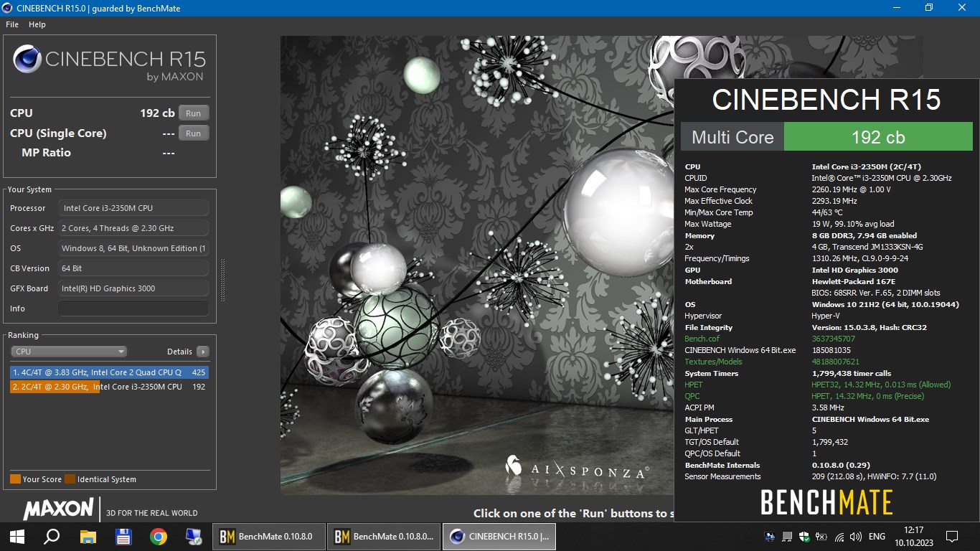Click the empty Info field
The height and width of the screenshot is (551, 980).
[133, 309]
